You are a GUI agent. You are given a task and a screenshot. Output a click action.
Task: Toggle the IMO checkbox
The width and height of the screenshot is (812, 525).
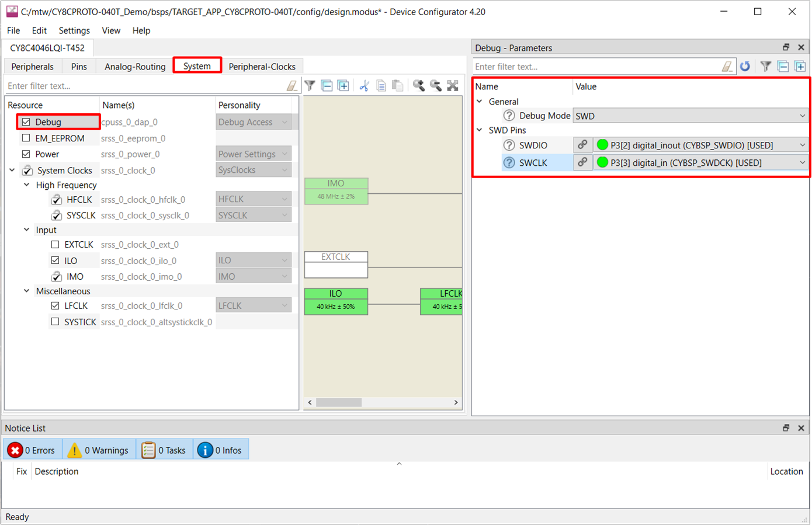pos(56,277)
